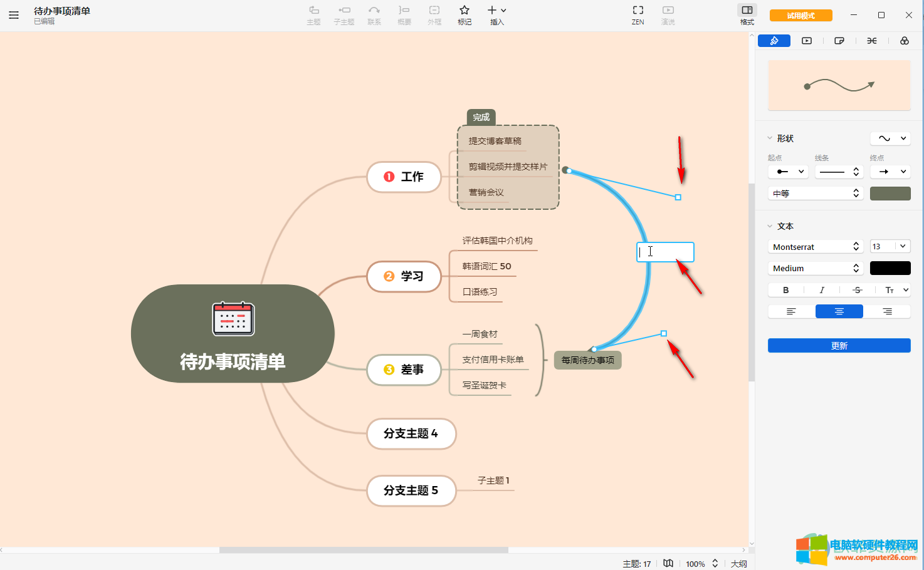Open the 起点 start point style dropdown
The width and height of the screenshot is (924, 570).
pyautogui.click(x=789, y=172)
